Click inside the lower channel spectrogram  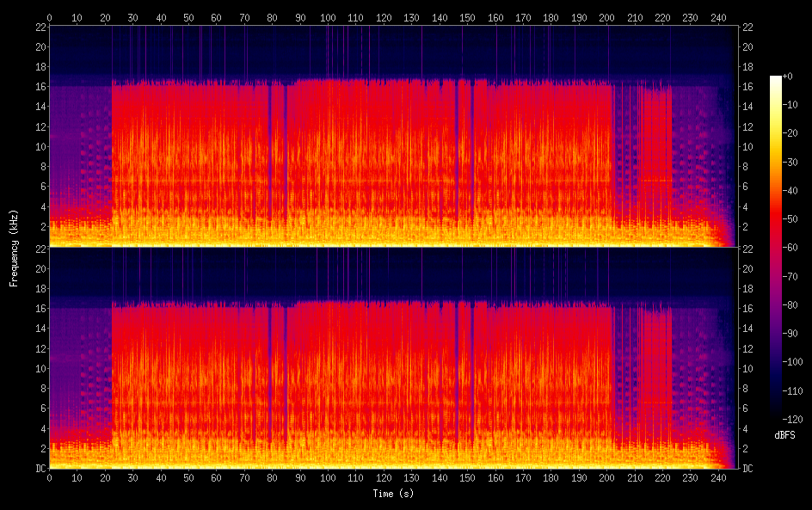point(393,358)
